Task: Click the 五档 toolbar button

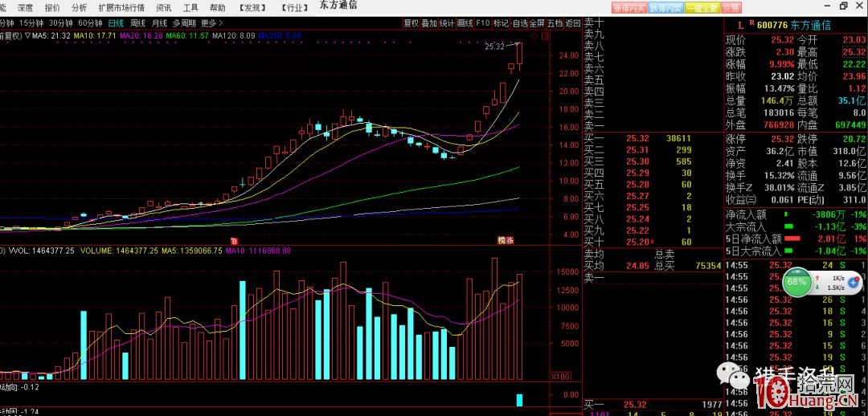Action: click(555, 23)
